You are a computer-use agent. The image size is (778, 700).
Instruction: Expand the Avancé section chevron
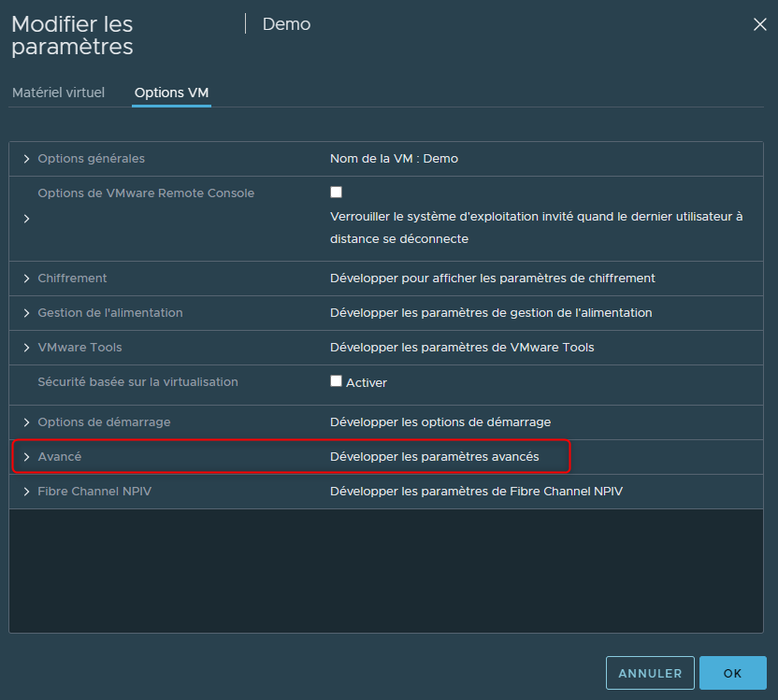pos(27,457)
